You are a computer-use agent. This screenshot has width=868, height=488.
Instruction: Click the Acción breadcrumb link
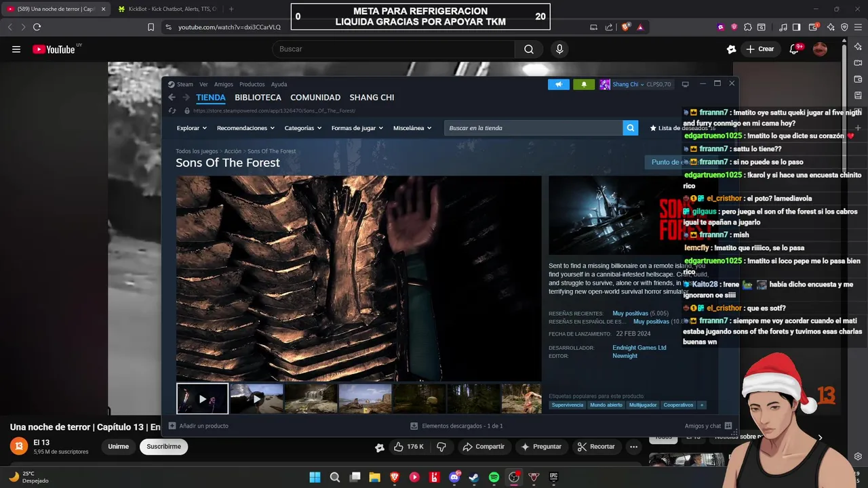click(x=233, y=151)
